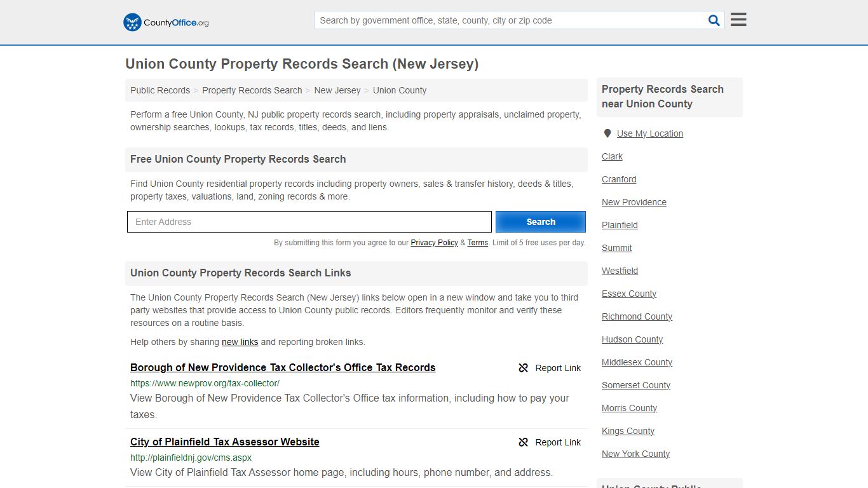
Task: Open New Providence sidebar link
Action: point(634,202)
